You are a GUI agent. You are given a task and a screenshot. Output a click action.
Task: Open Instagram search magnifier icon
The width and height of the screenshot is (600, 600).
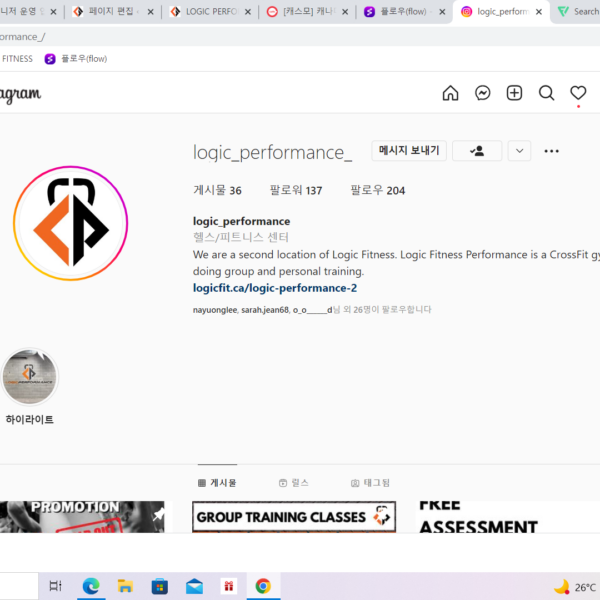point(546,93)
